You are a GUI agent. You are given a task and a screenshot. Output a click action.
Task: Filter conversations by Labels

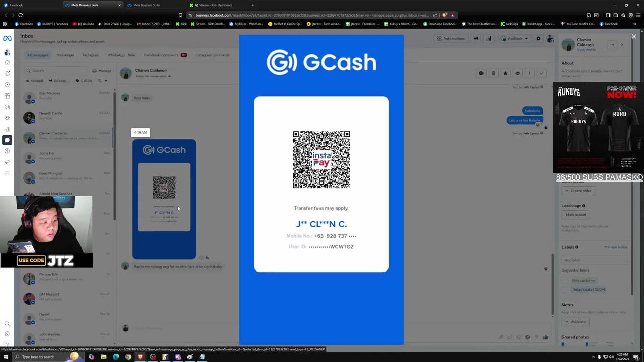pos(84,81)
